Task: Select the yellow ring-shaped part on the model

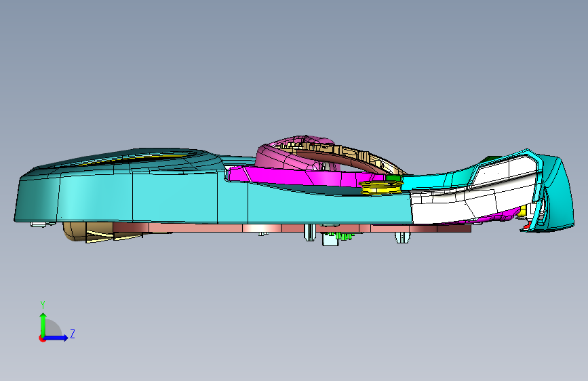Action: pos(380,188)
